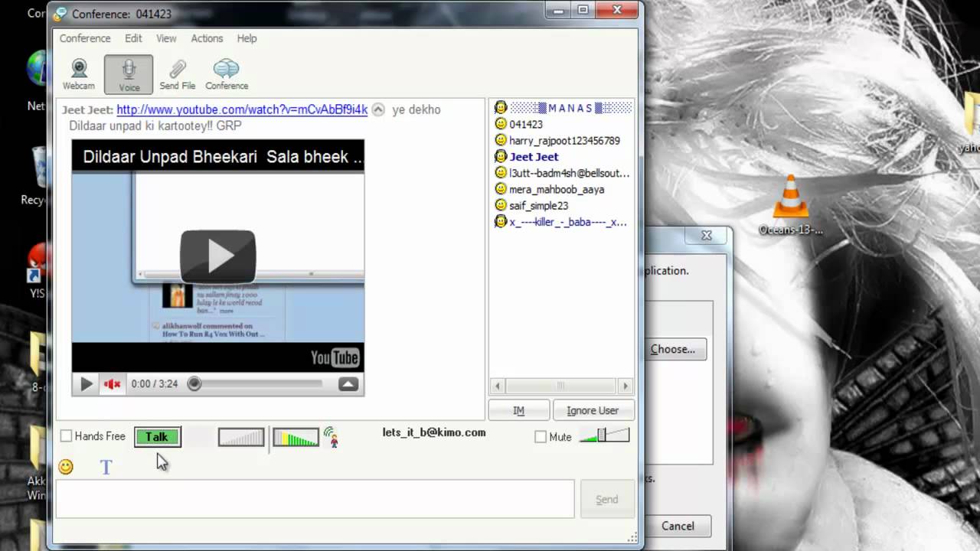Click the microphone level meter

(241, 437)
